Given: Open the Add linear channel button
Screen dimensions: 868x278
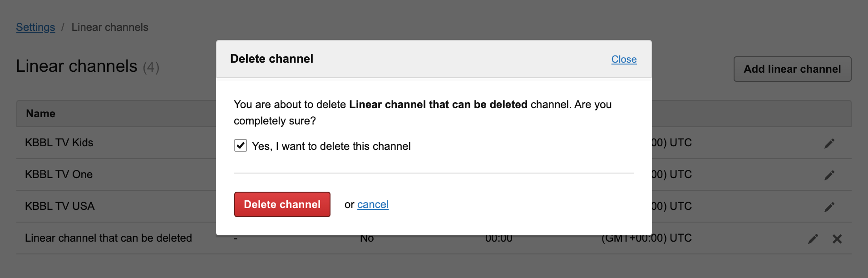Looking at the screenshot, I should pos(792,69).
